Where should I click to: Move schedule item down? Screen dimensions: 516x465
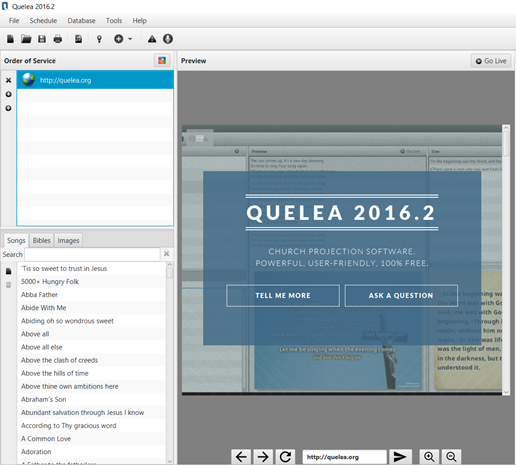(x=9, y=108)
